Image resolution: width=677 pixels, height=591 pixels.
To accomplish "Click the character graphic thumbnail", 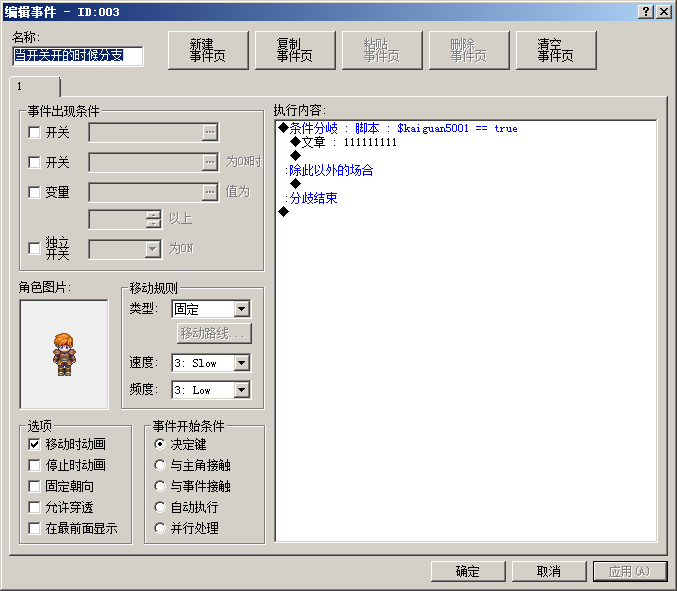I will [64, 354].
